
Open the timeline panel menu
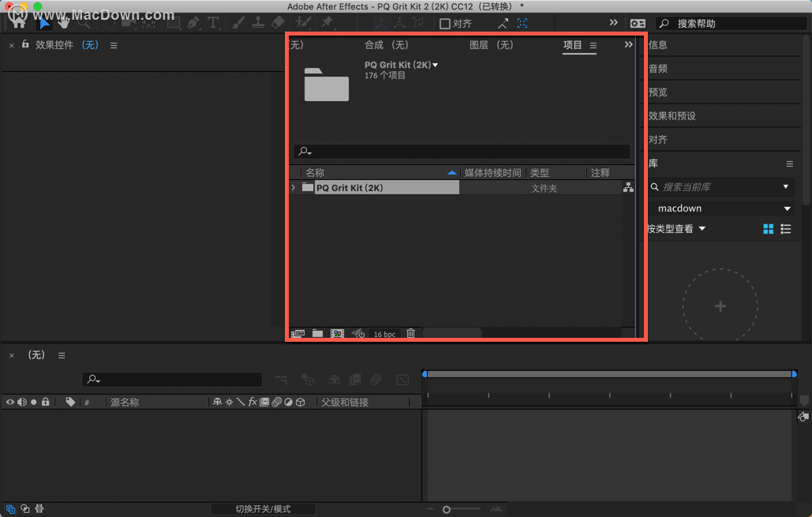62,355
